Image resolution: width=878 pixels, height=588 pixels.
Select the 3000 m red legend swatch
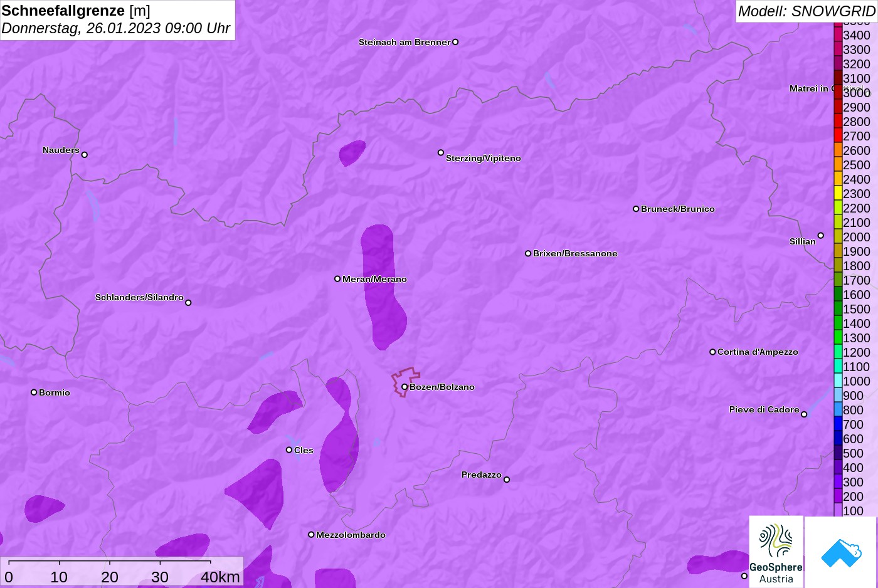pos(838,92)
